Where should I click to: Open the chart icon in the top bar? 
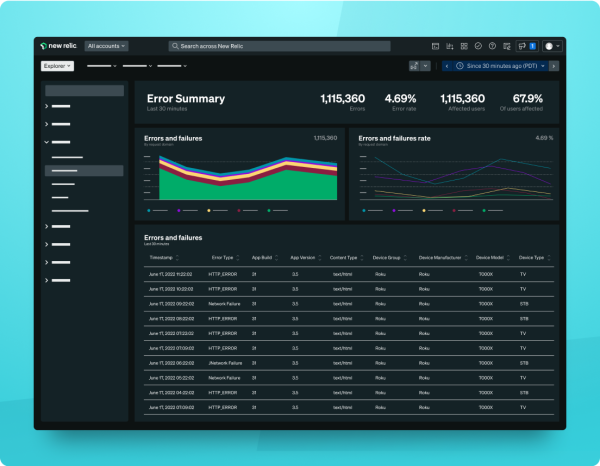click(x=450, y=46)
